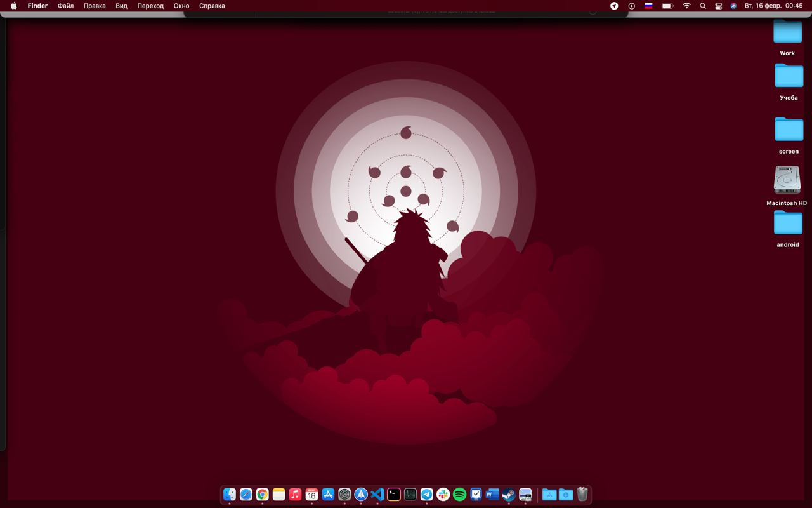
Task: Open Calendar showing date 16
Action: click(x=311, y=494)
